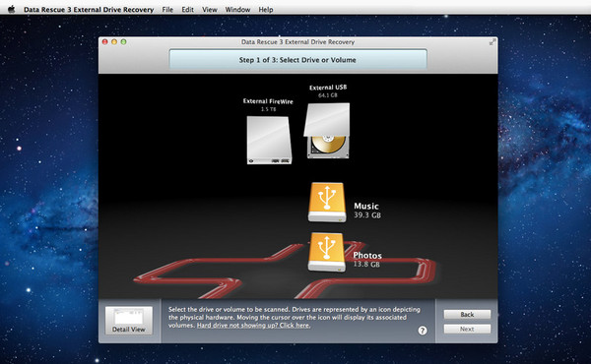The width and height of the screenshot is (591, 364).
Task: Click the Next button
Action: 467,329
